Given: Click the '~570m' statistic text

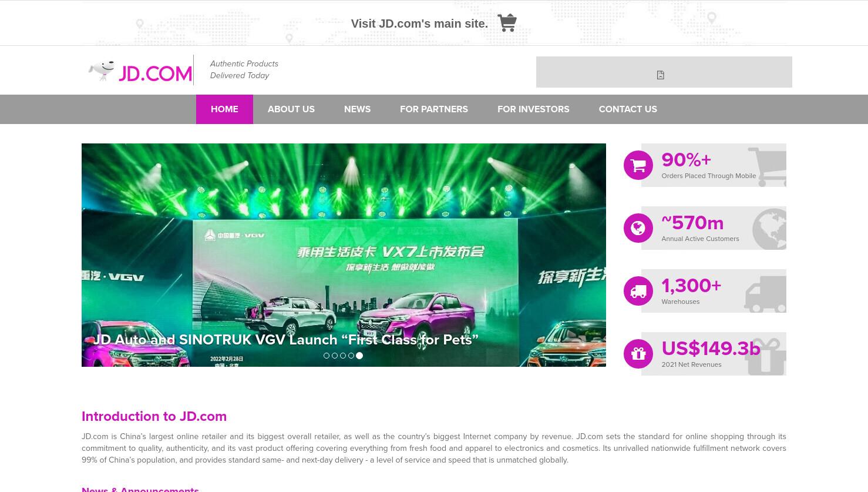Looking at the screenshot, I should point(692,223).
